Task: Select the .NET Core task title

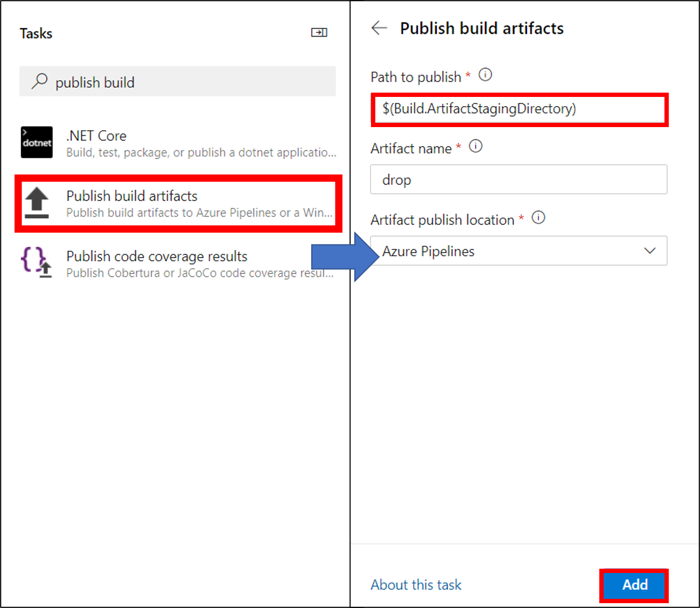Action: tap(96, 136)
